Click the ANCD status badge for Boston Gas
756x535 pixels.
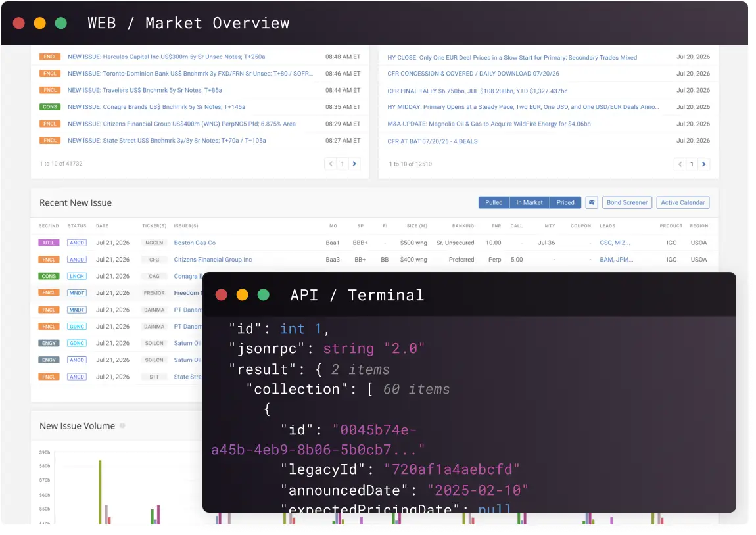pos(77,244)
